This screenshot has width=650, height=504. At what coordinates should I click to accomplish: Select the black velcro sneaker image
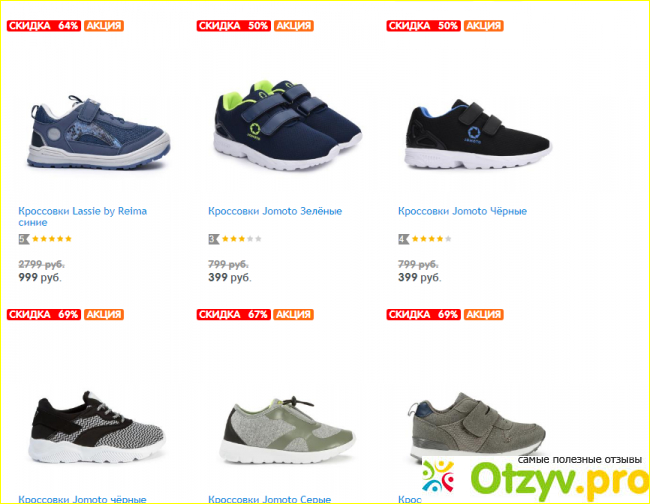[478, 134]
